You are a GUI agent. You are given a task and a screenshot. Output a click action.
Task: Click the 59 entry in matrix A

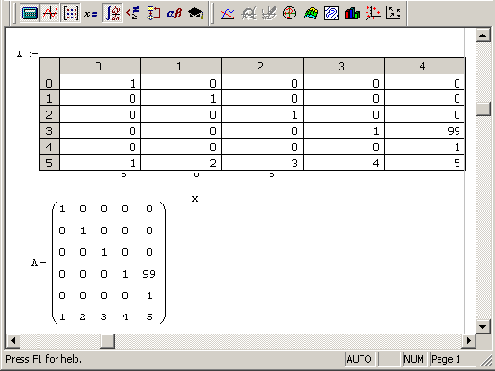149,274
